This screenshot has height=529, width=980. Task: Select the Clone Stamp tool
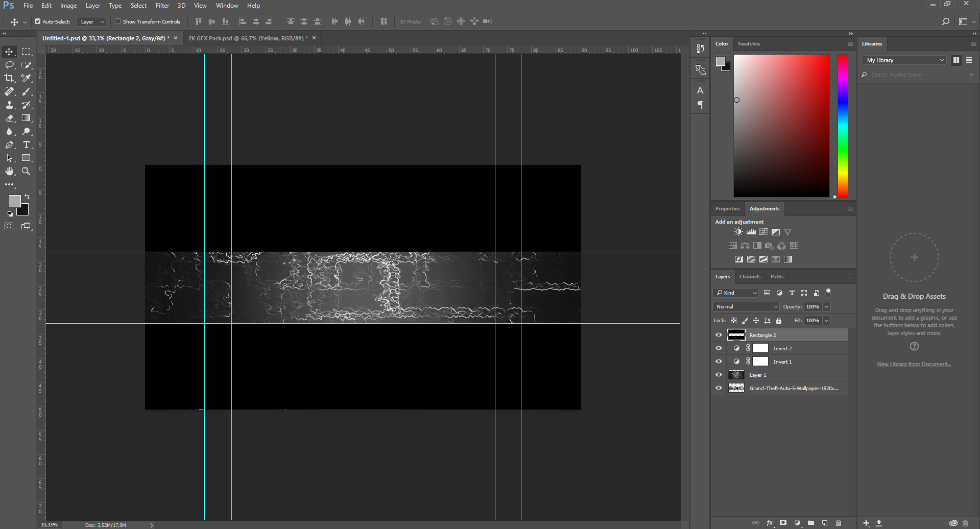click(9, 105)
